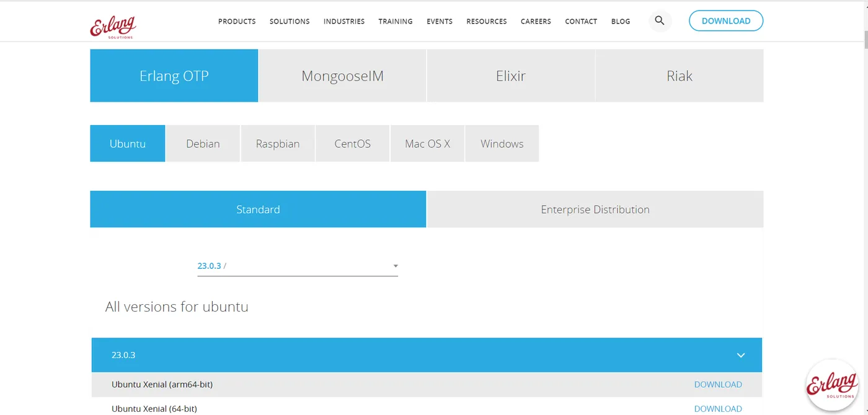Select the Raspbian OS tab

click(x=278, y=144)
